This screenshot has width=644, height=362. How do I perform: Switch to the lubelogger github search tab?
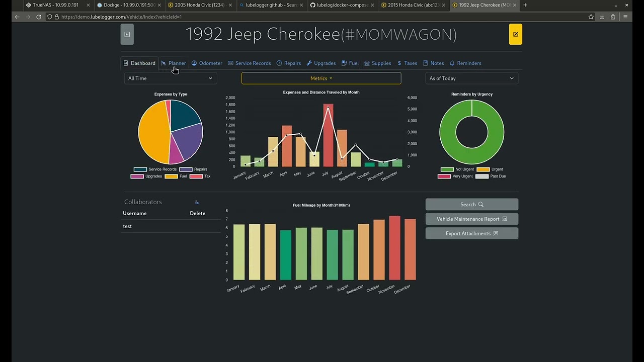point(272,5)
